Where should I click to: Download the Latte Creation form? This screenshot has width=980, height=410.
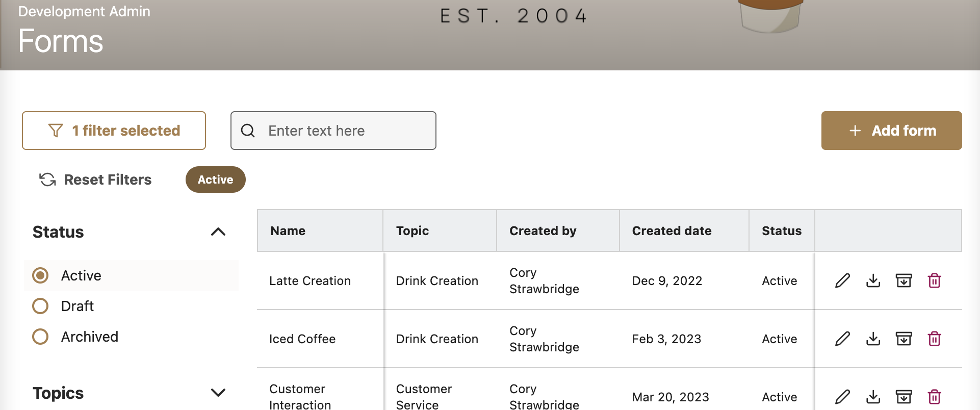coord(873,280)
